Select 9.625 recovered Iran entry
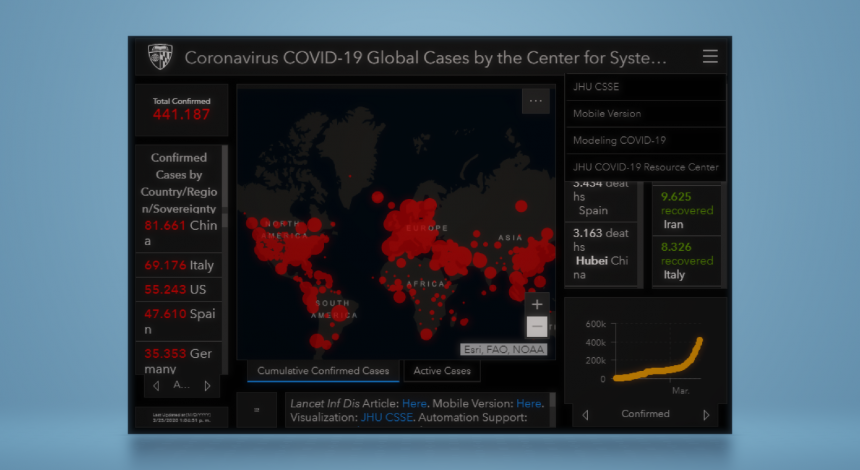The width and height of the screenshot is (860, 470). click(x=687, y=211)
